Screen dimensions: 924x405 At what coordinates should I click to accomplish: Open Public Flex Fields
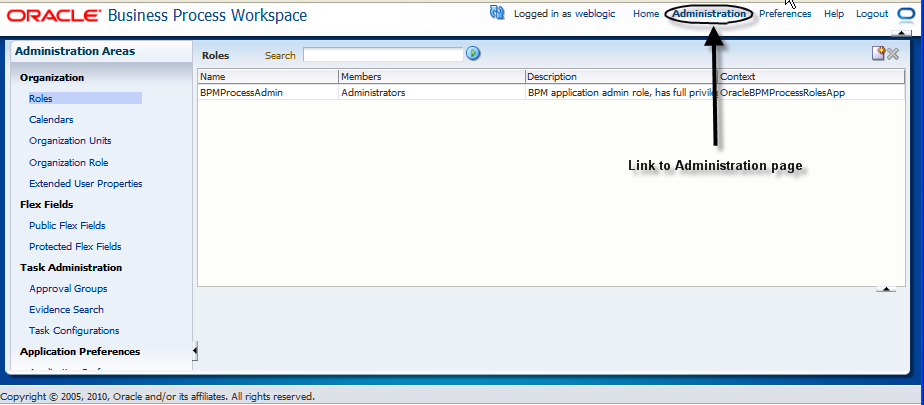67,226
